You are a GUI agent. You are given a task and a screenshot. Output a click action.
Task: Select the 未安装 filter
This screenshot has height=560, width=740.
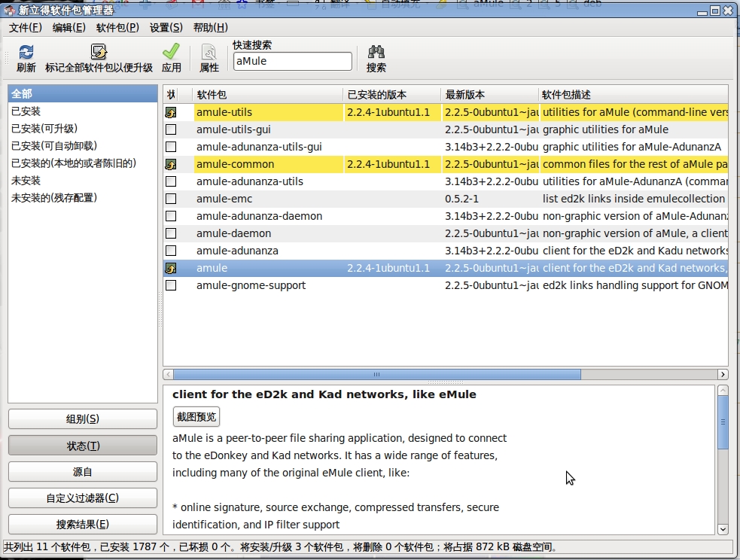83,180
